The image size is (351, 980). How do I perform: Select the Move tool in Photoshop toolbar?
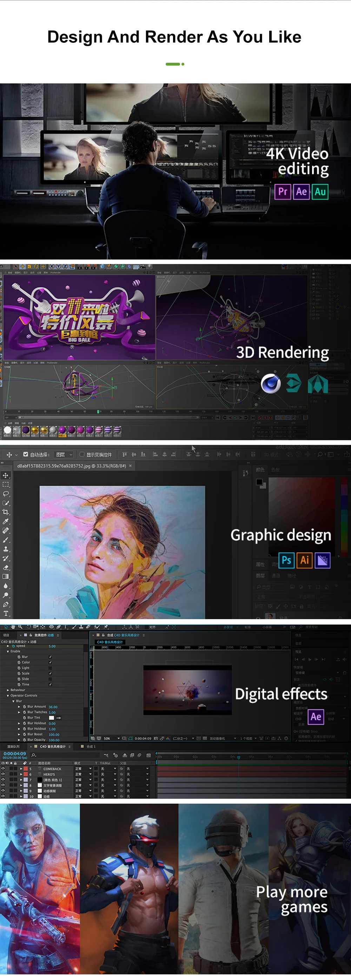(6, 475)
